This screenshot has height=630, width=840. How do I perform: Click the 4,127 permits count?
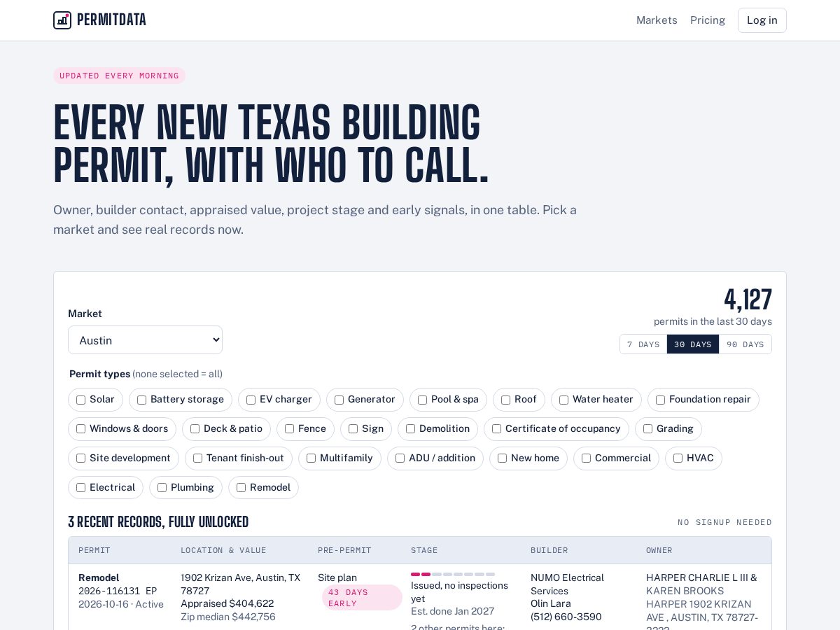(748, 300)
